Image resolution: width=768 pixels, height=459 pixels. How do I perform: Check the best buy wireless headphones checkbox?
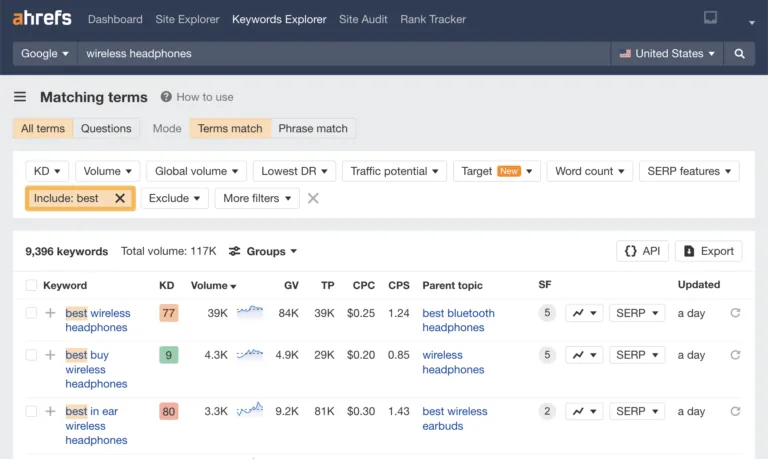31,355
